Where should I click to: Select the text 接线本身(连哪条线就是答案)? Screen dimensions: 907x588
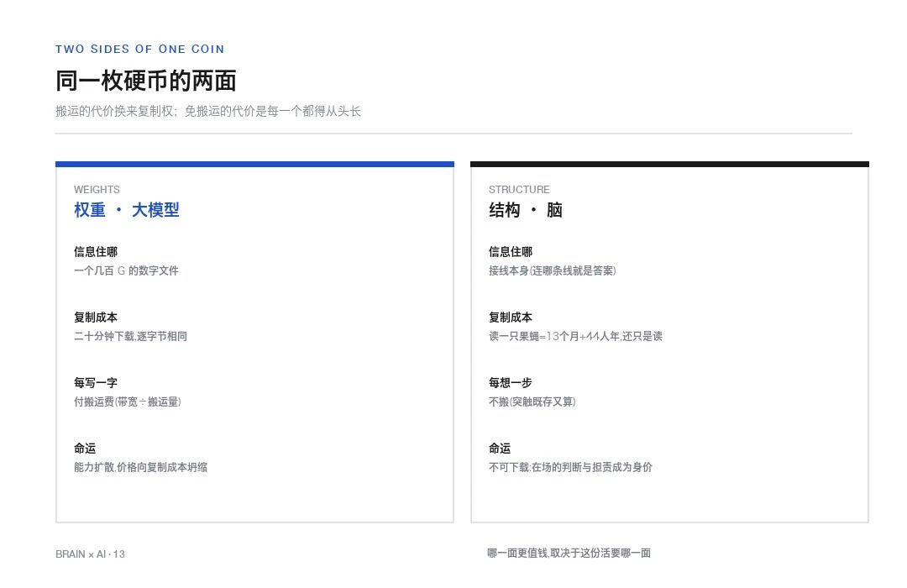tap(552, 270)
